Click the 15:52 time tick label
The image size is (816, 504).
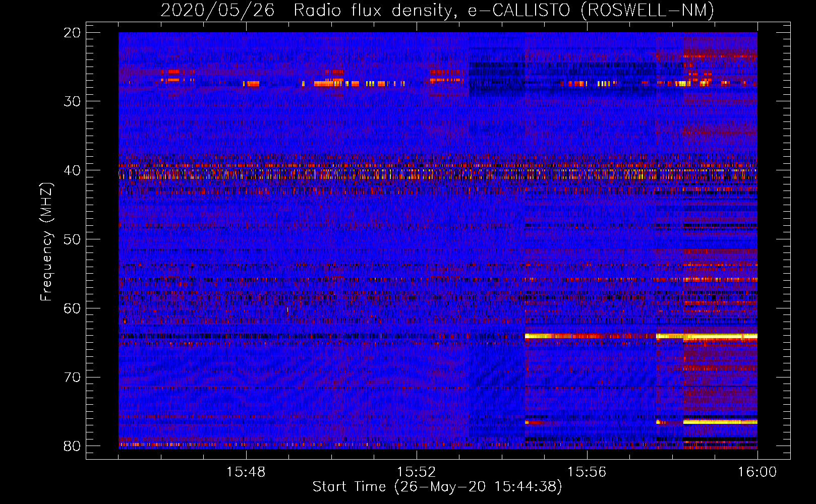tap(417, 472)
